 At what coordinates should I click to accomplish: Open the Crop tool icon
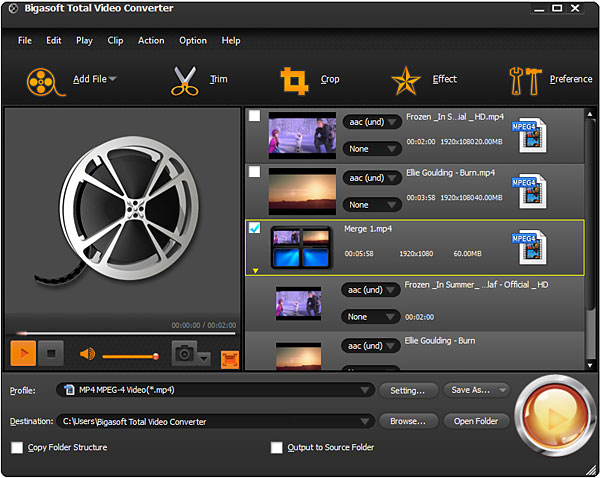pyautogui.click(x=294, y=81)
